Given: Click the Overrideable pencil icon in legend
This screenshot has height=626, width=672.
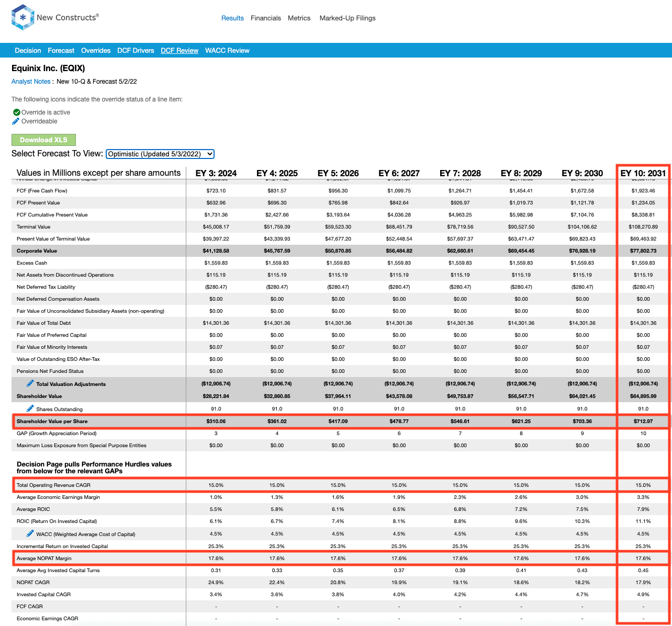Looking at the screenshot, I should pyautogui.click(x=16, y=121).
